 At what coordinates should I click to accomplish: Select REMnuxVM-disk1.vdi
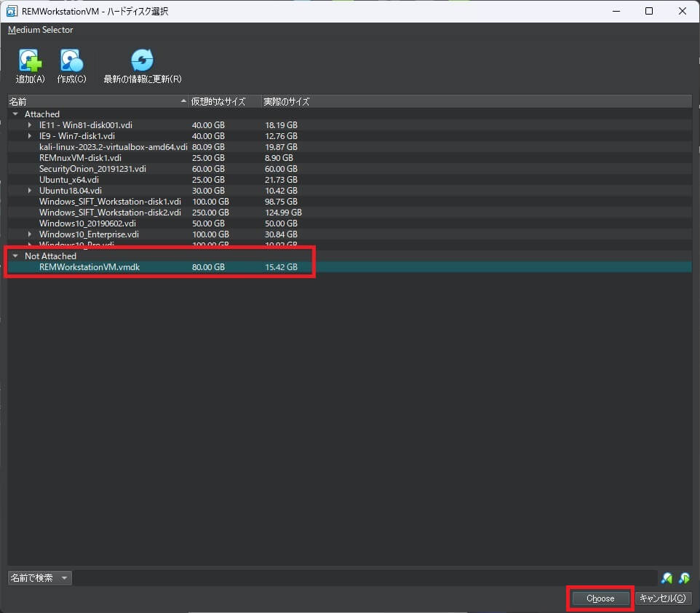[349, 158]
